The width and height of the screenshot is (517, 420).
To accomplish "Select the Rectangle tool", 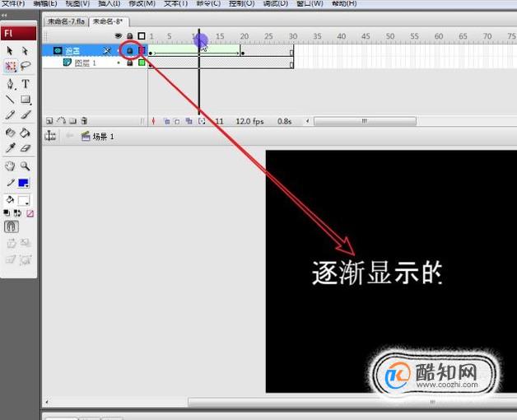I will 26,99.
